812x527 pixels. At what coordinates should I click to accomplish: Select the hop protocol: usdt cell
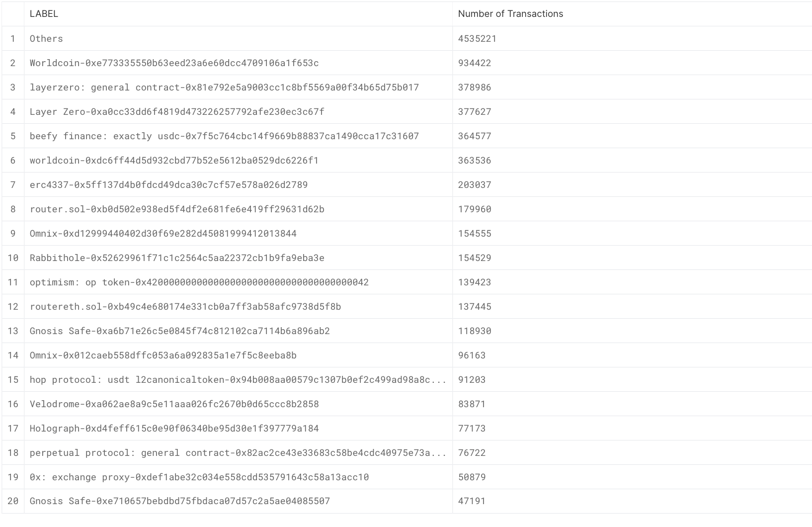pyautogui.click(x=238, y=380)
